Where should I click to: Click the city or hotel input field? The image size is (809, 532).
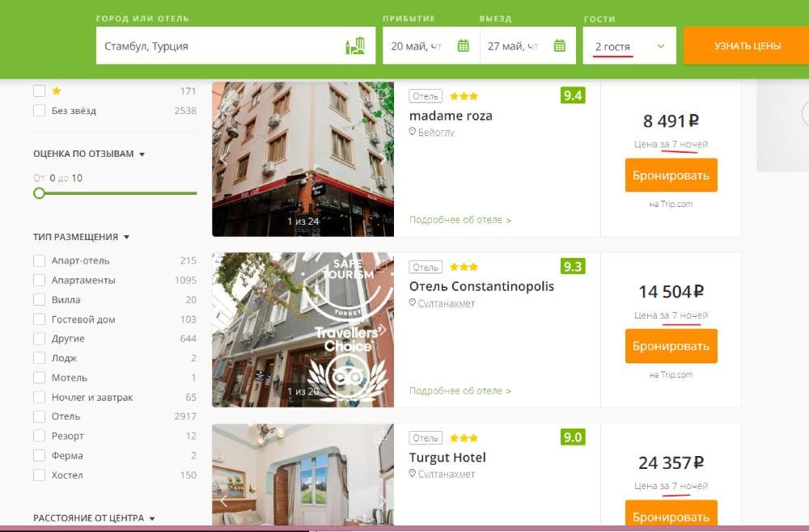(x=218, y=46)
